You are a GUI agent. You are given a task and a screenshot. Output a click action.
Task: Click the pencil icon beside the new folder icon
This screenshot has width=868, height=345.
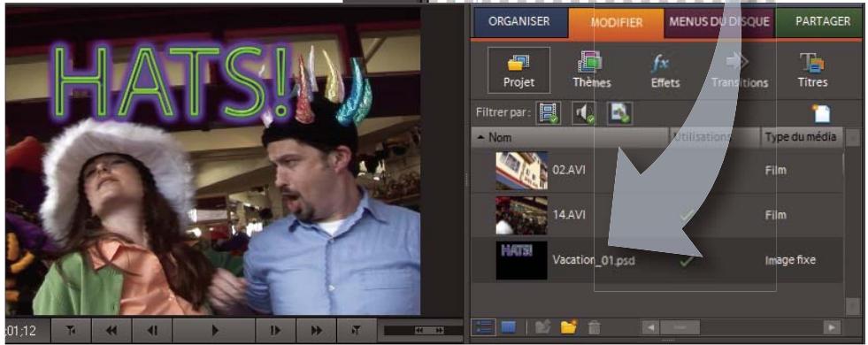pos(543,327)
